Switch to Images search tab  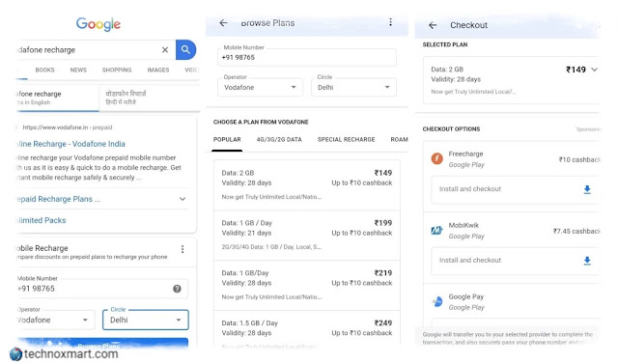point(158,70)
